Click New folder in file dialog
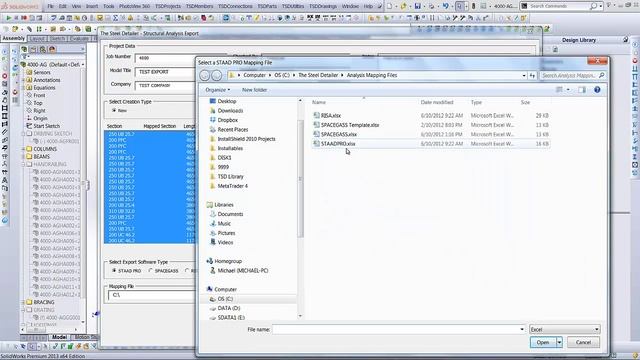Image resolution: width=640 pixels, height=360 pixels. tap(254, 90)
